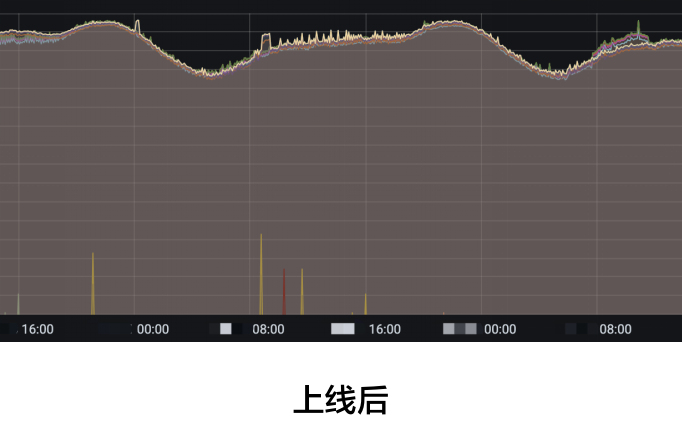This screenshot has width=684, height=430.
Task: Click the white square beside first 08:00 label
Action: [226, 329]
